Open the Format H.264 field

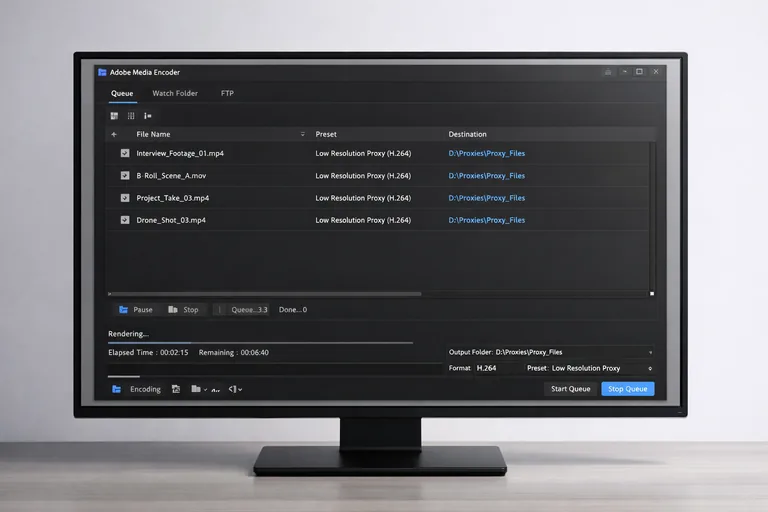pos(496,368)
